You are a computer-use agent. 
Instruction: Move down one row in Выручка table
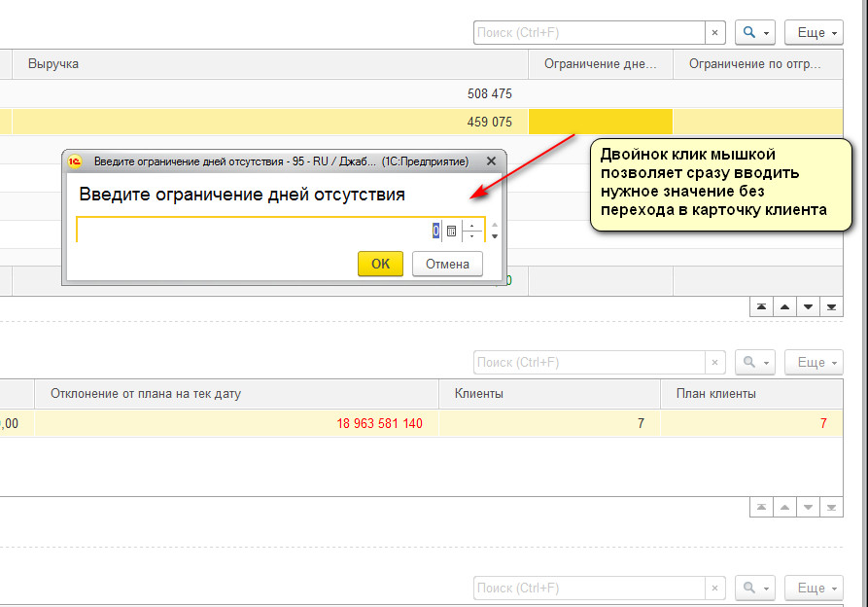coord(807,307)
